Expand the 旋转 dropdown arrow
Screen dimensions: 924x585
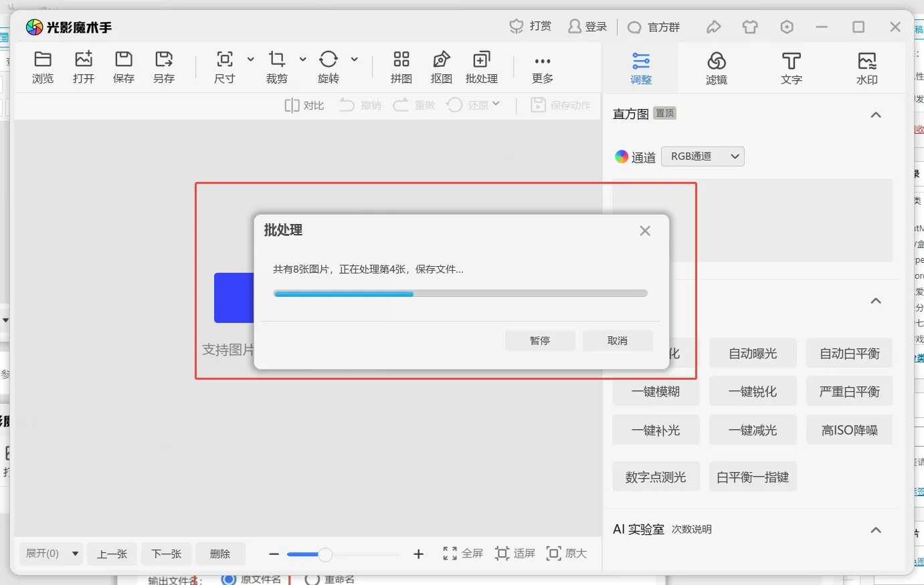click(355, 60)
